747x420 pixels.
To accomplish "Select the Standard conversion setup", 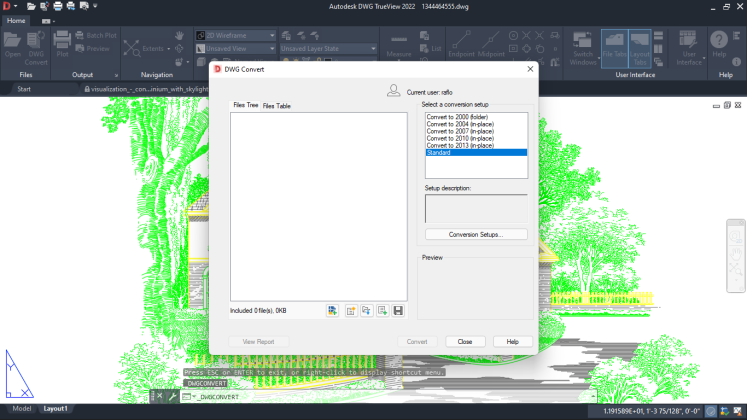I will coord(476,152).
